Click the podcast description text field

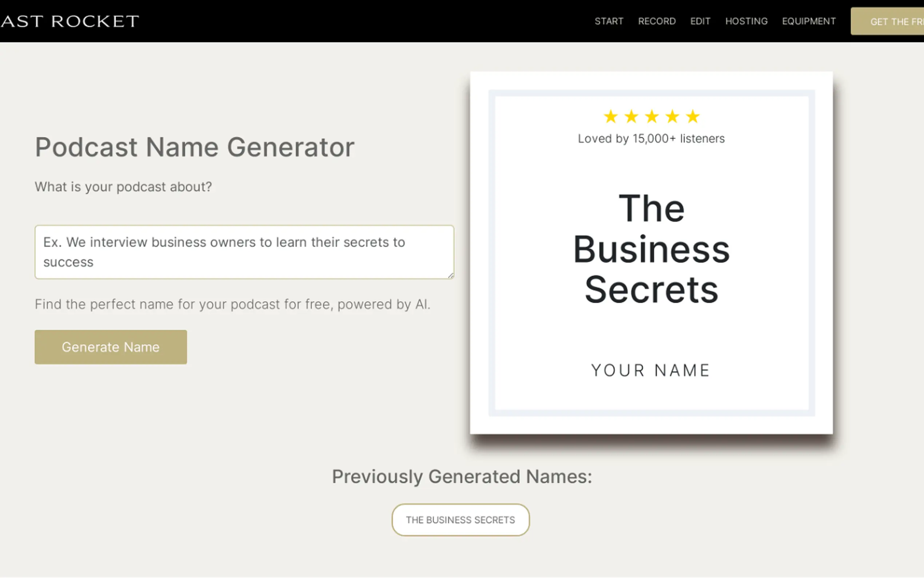tap(244, 252)
